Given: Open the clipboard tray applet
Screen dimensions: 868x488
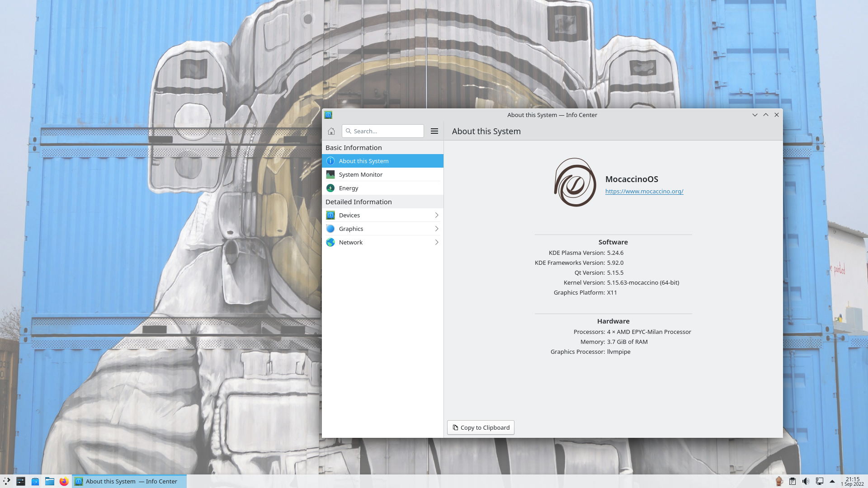Looking at the screenshot, I should 793,481.
